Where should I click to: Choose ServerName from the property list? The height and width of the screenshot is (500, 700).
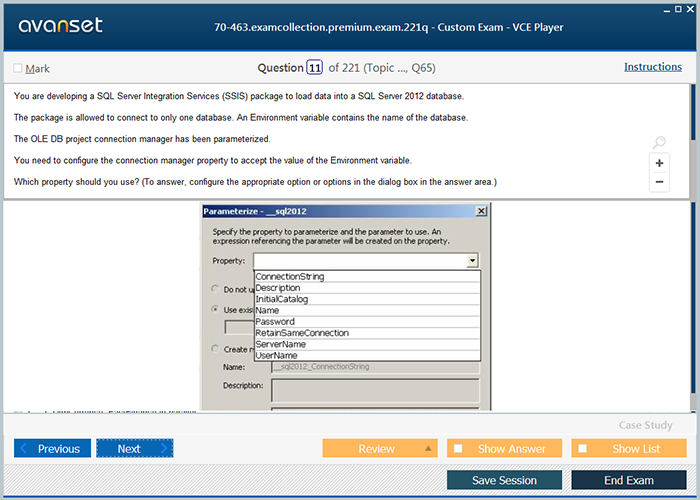367,344
